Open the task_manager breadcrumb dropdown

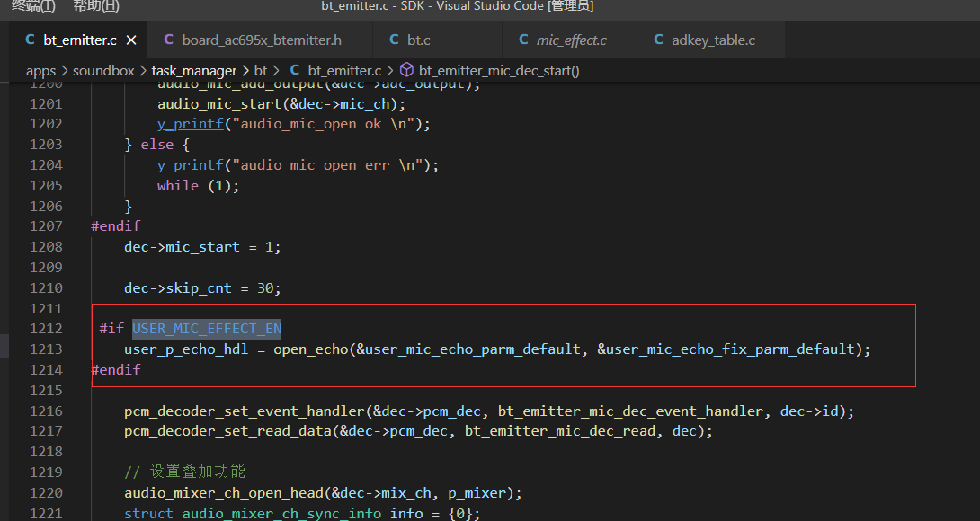[193, 71]
